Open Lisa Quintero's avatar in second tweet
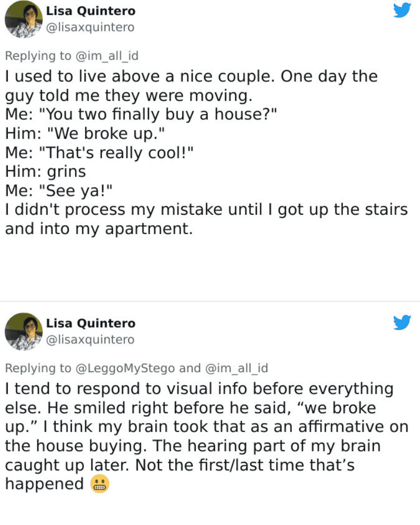The height and width of the screenshot is (525, 420). [x=24, y=331]
